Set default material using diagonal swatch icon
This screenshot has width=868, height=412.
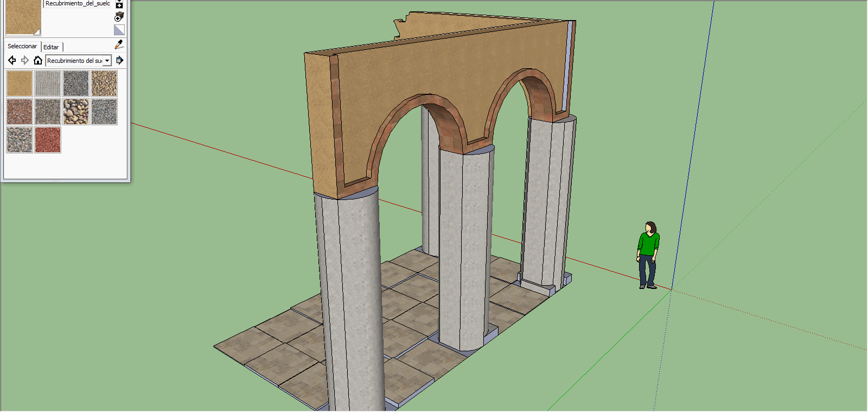coord(119,30)
